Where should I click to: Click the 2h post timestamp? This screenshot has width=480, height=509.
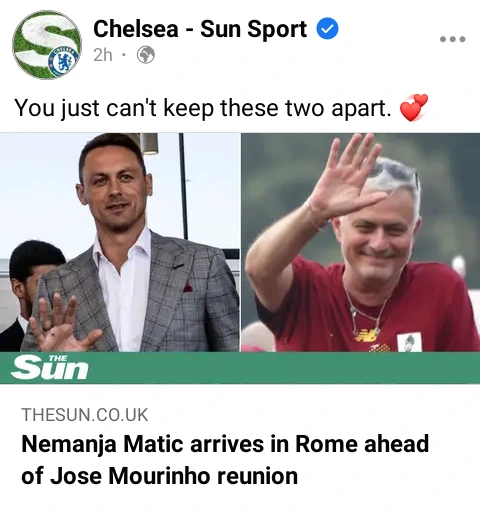(x=103, y=55)
